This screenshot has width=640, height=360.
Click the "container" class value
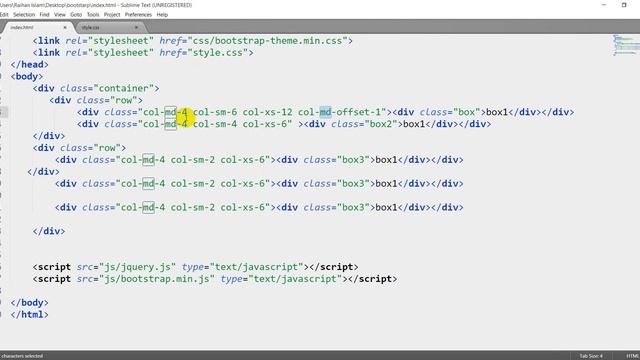click(x=124, y=88)
